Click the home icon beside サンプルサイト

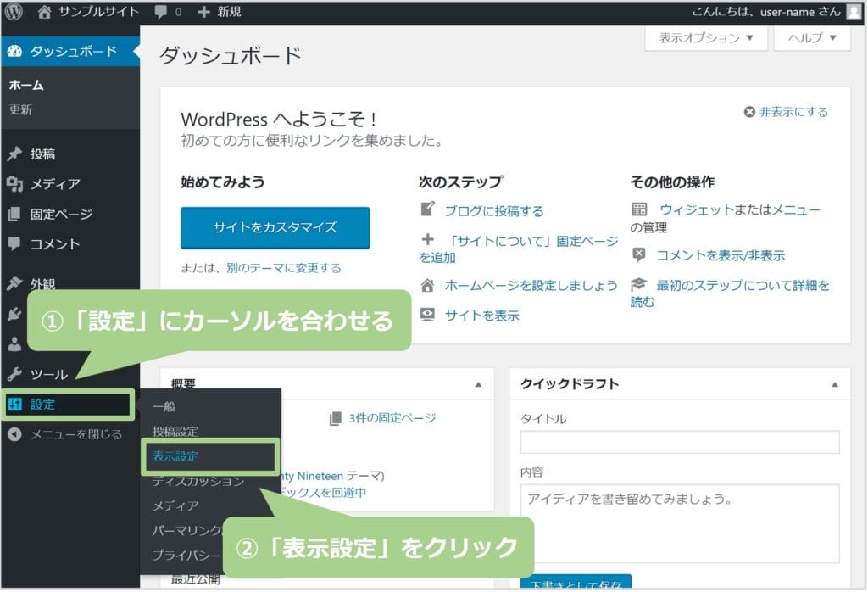pos(45,12)
